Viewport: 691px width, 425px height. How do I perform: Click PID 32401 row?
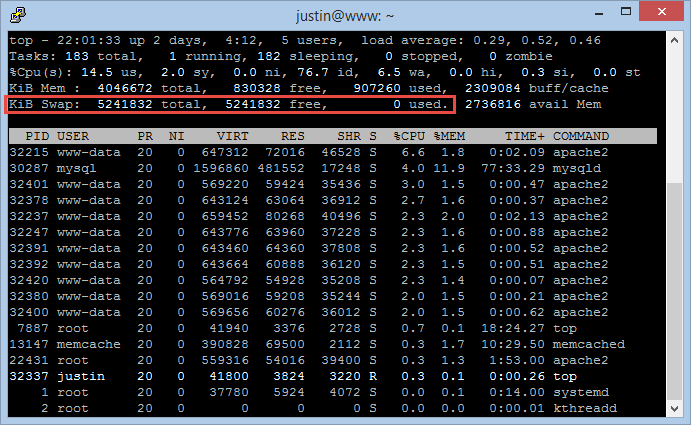pos(333,184)
